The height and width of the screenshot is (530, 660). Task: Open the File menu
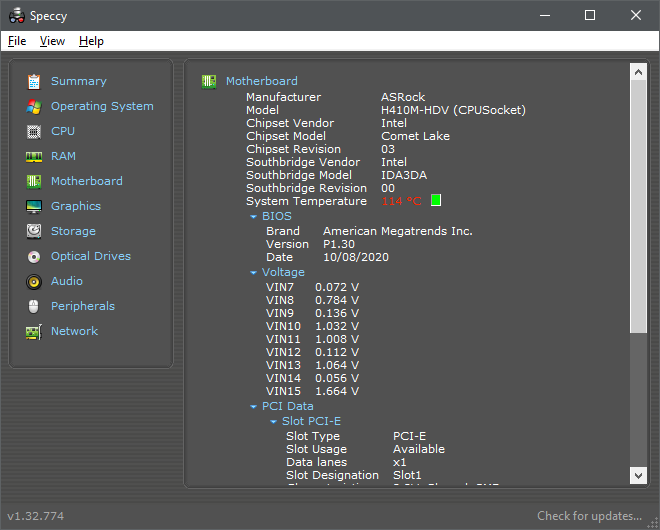point(17,41)
